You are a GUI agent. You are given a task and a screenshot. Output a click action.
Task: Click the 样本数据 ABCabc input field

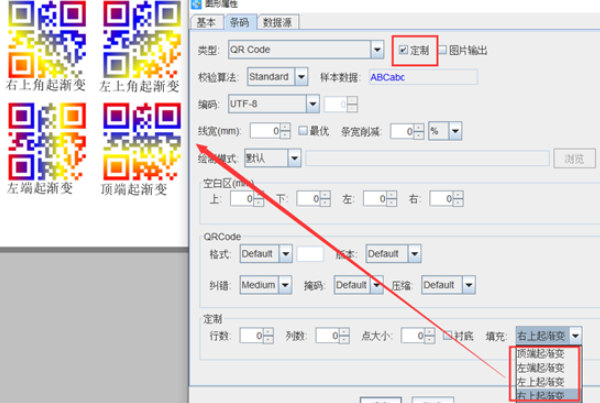420,77
